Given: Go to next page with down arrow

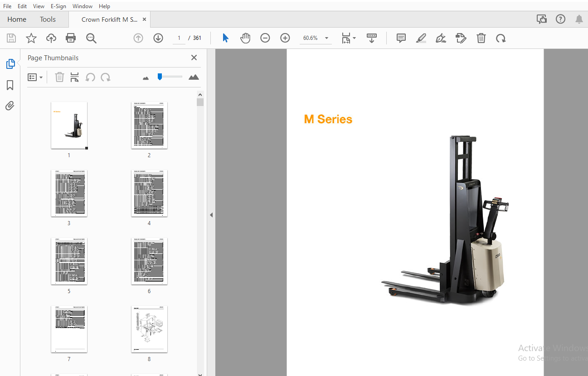Looking at the screenshot, I should pos(158,38).
